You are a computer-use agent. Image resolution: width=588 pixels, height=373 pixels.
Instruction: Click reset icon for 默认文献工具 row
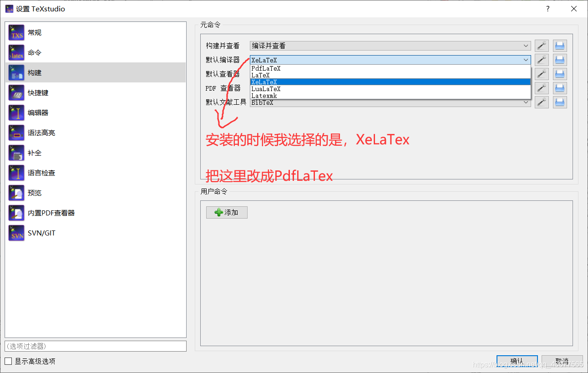coord(560,102)
